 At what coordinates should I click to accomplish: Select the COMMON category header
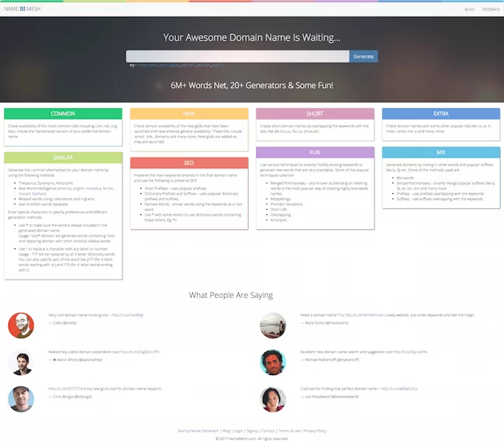tap(63, 113)
